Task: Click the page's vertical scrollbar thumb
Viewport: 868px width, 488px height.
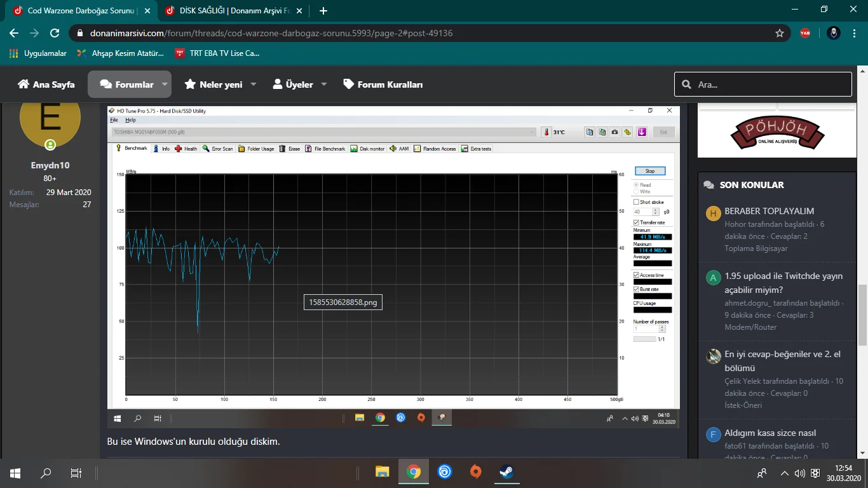Action: (862, 315)
